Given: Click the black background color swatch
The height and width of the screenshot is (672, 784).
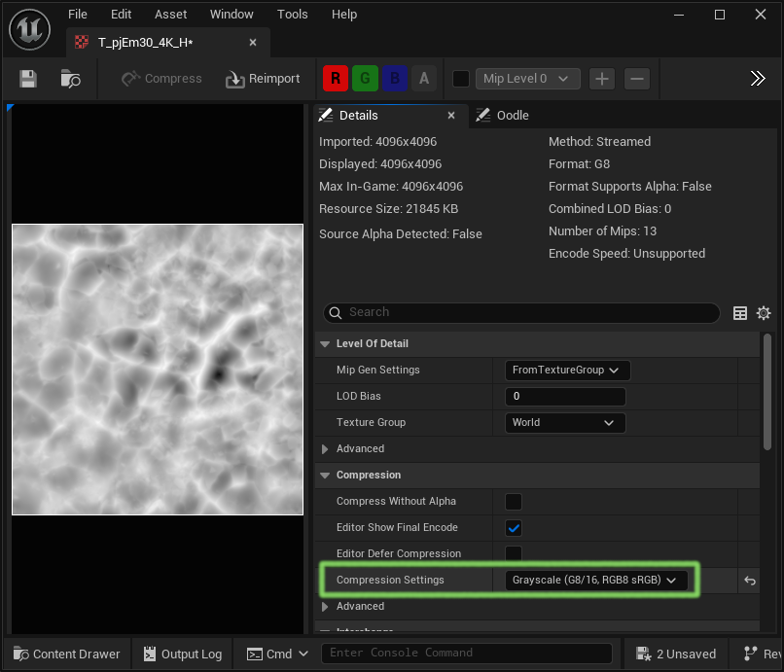Looking at the screenshot, I should coord(460,79).
